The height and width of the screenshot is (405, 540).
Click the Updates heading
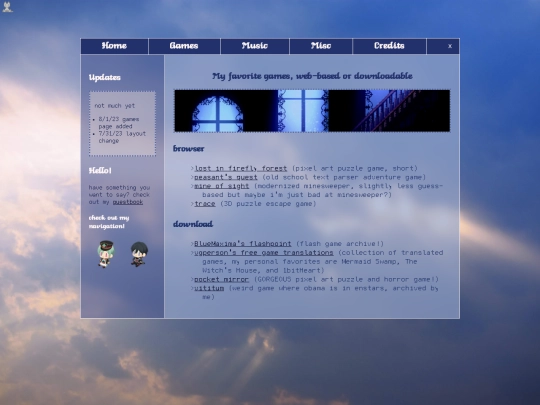pos(105,77)
